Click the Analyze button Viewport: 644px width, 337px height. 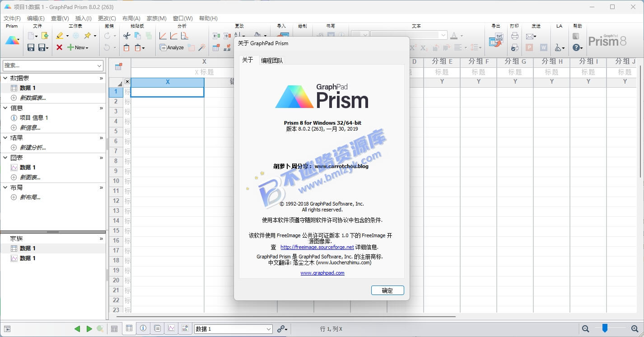[x=172, y=47]
